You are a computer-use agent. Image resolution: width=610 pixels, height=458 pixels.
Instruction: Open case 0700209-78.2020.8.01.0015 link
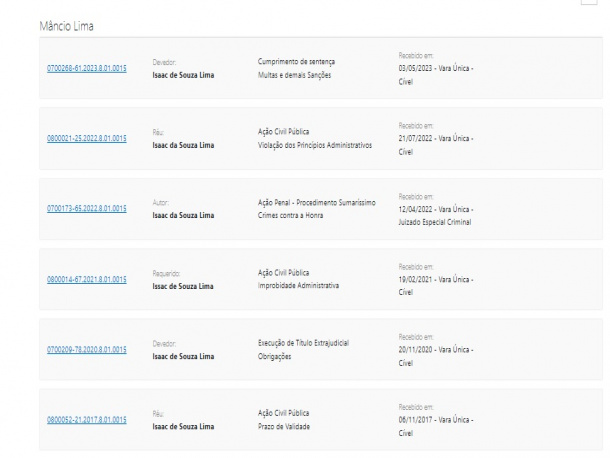[x=87, y=349]
